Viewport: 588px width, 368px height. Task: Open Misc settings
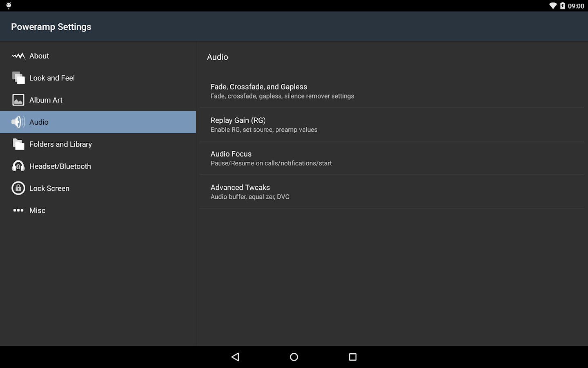pos(98,211)
